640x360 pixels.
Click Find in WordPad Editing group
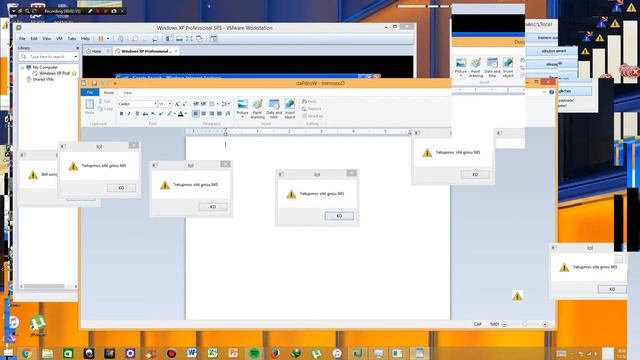point(309,101)
